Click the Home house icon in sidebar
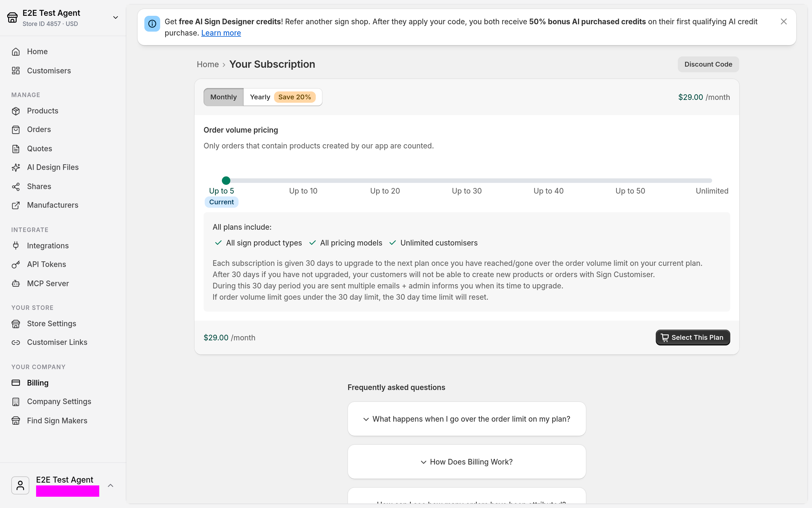 click(16, 52)
